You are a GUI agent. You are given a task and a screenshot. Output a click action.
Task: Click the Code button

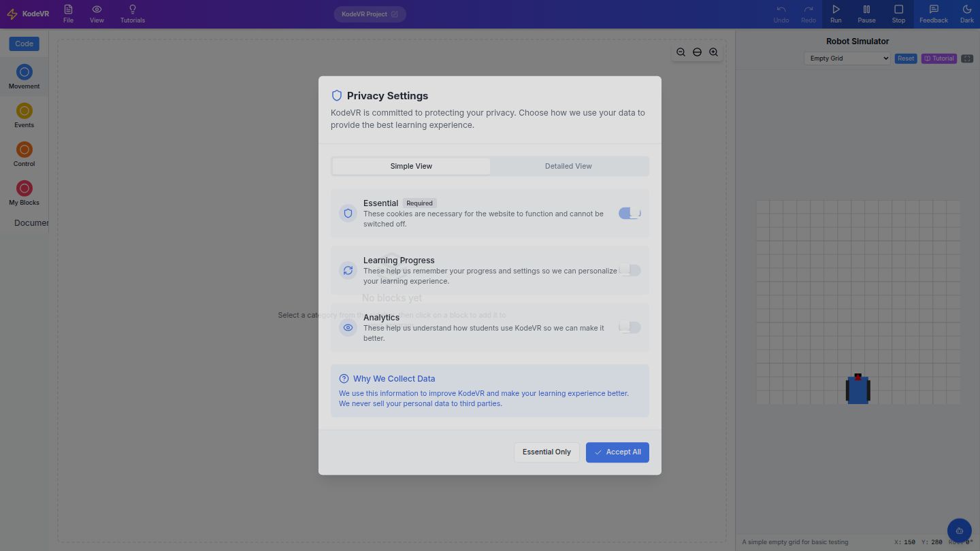point(24,44)
